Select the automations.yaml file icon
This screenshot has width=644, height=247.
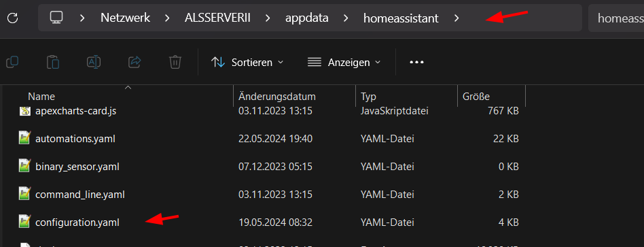25,139
